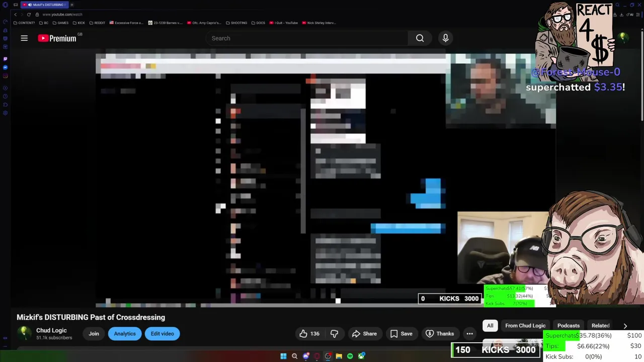Screen dimensions: 644x362
Task: Open video Analytics
Action: pos(125,334)
